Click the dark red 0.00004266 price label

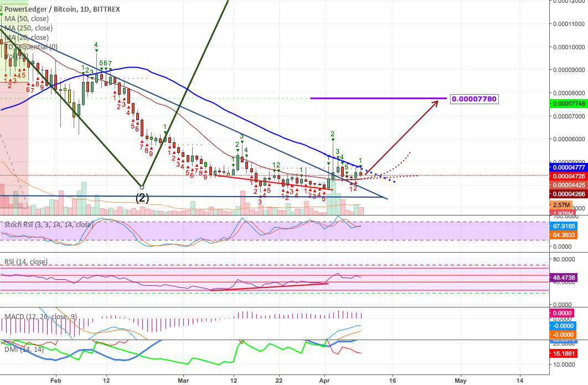click(568, 194)
